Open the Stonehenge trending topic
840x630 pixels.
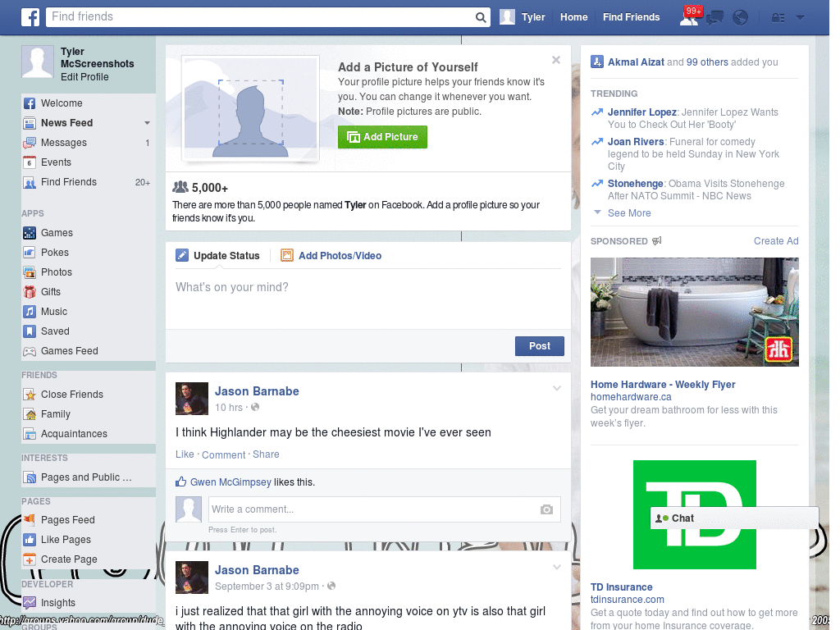[x=636, y=184]
